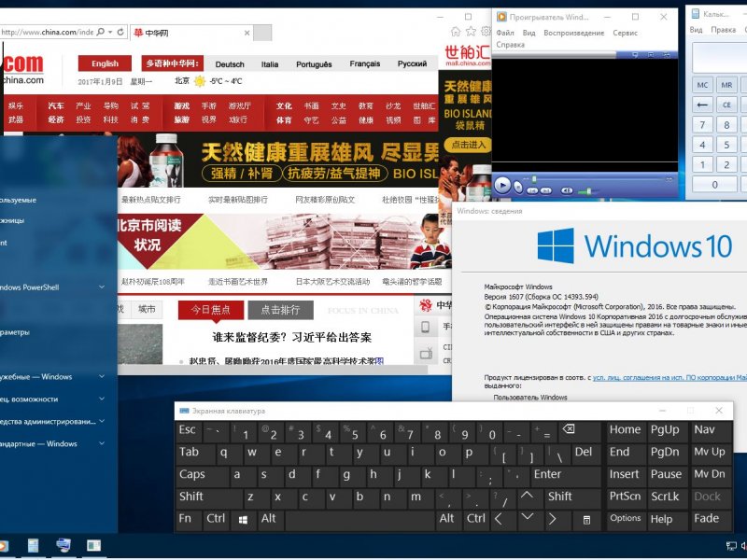
Task: Click the network icon in the system tray
Action: click(731, 546)
